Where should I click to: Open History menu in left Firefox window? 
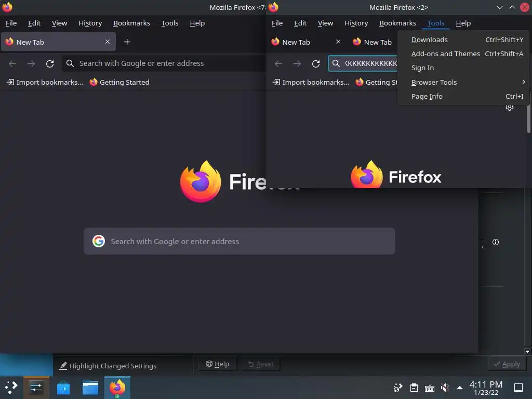click(90, 23)
